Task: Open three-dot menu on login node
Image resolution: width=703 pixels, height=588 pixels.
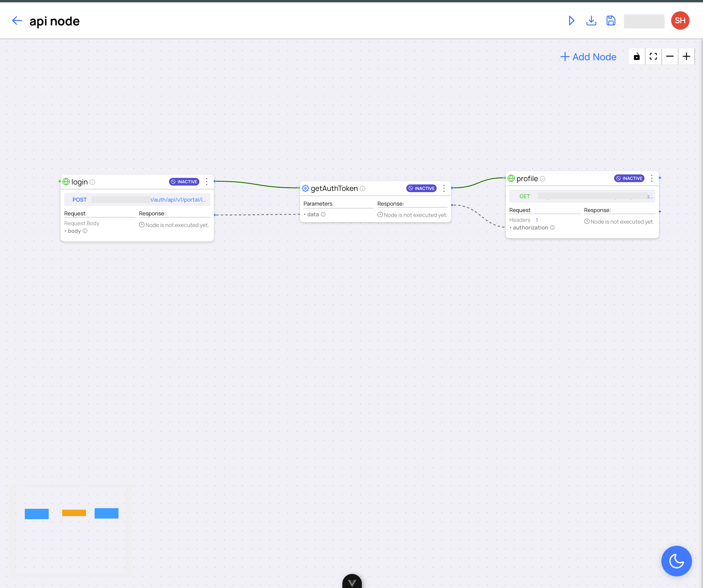Action: 207,182
